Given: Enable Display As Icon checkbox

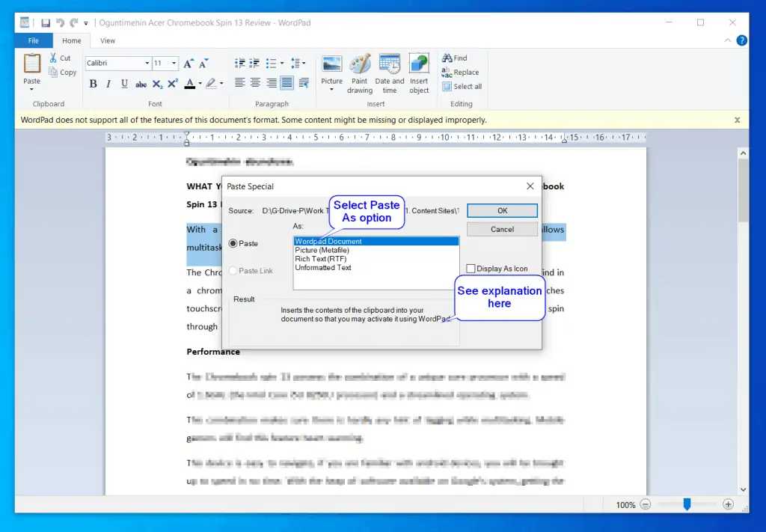Looking at the screenshot, I should (x=471, y=269).
